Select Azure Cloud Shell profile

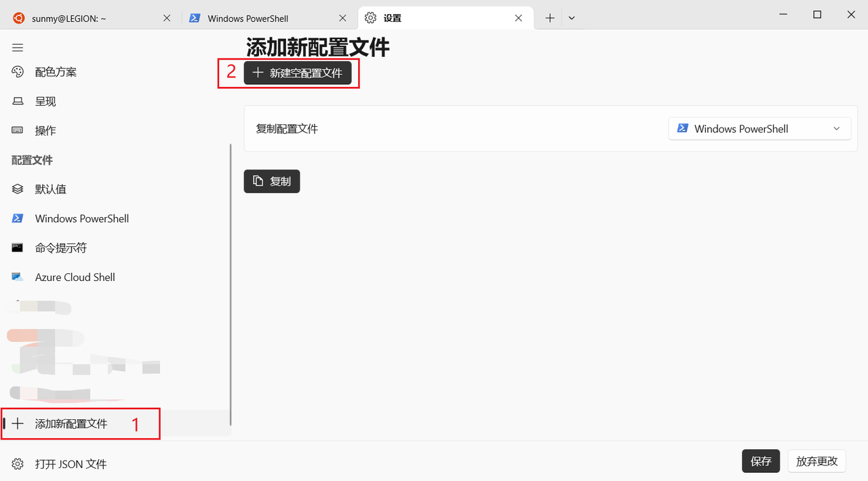pos(115,277)
